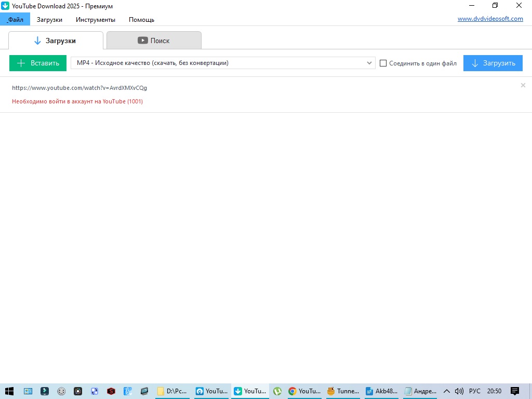This screenshot has width=532, height=399.
Task: Open the Инструменты menu
Action: pyautogui.click(x=96, y=20)
